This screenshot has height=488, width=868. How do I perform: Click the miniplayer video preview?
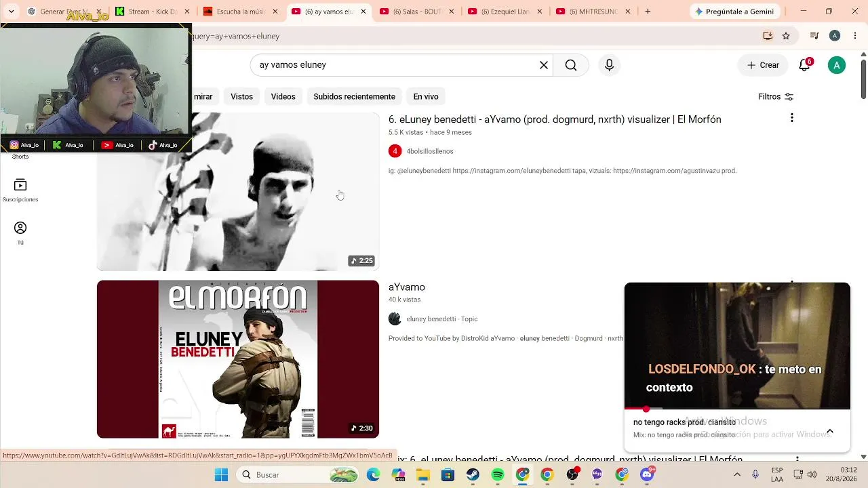(x=737, y=346)
